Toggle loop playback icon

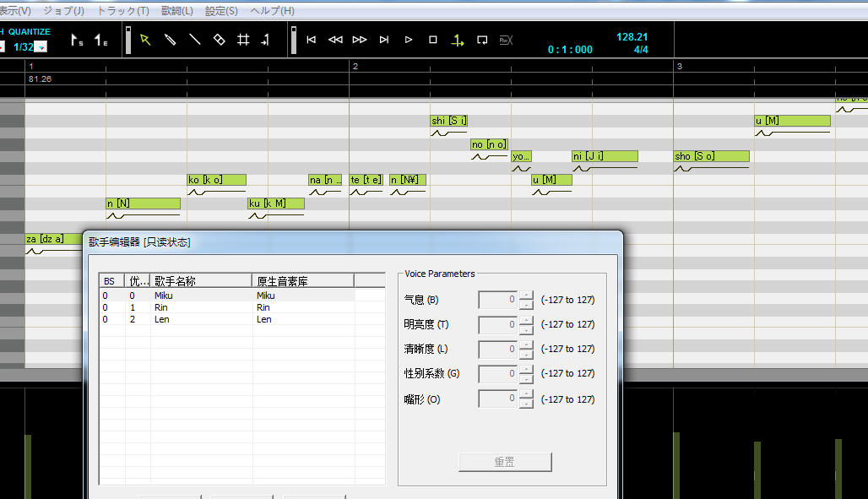coord(482,40)
